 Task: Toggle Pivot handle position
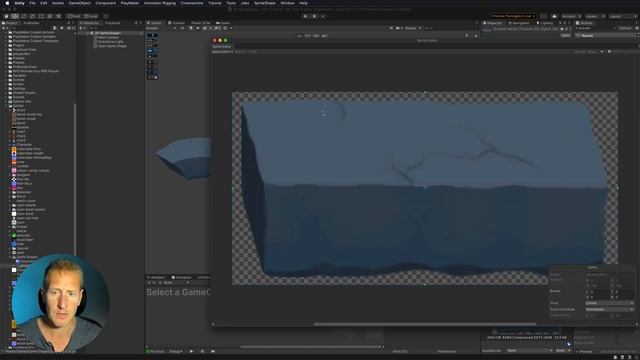74,16
